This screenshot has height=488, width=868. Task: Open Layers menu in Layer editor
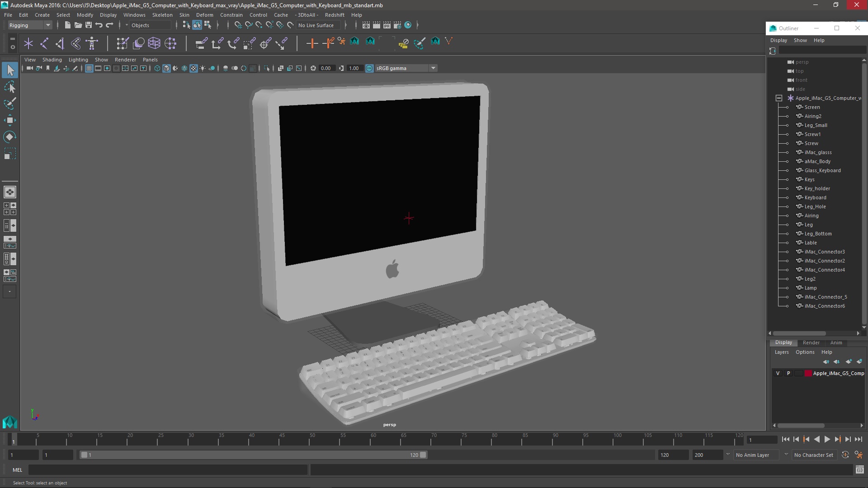click(782, 352)
